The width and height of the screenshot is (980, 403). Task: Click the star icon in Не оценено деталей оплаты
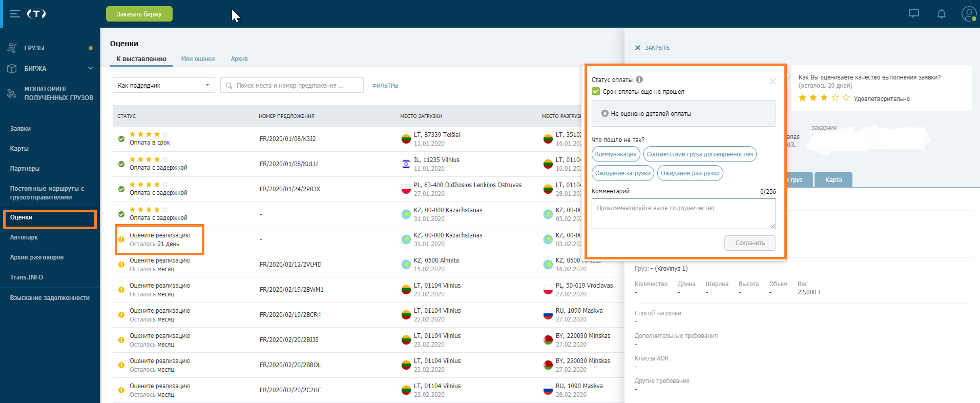click(x=605, y=113)
